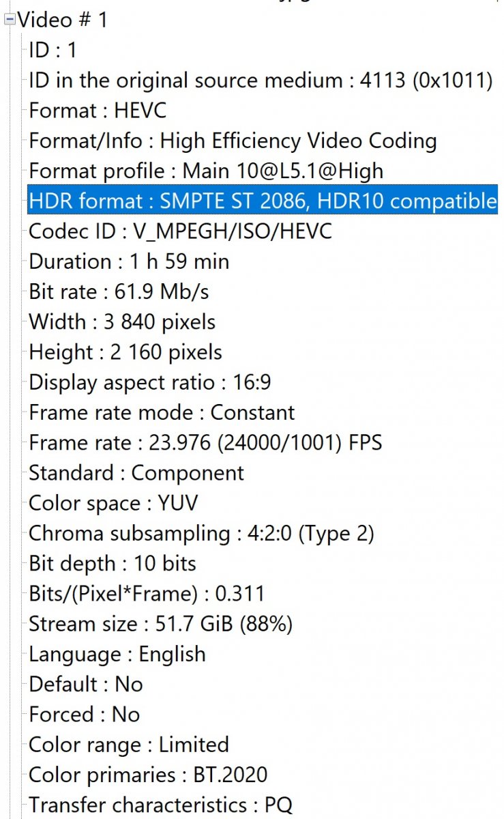The height and width of the screenshot is (819, 504).
Task: Click the Chroma subsampling 4:2:0 row
Action: [201, 533]
